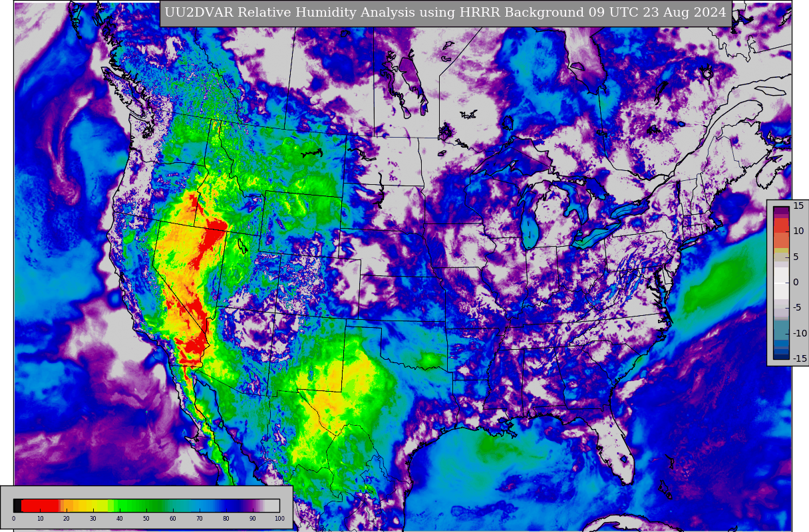Click the light gray end of the humidity colorbar
Viewport: 809px width, 532px height.
click(272, 505)
